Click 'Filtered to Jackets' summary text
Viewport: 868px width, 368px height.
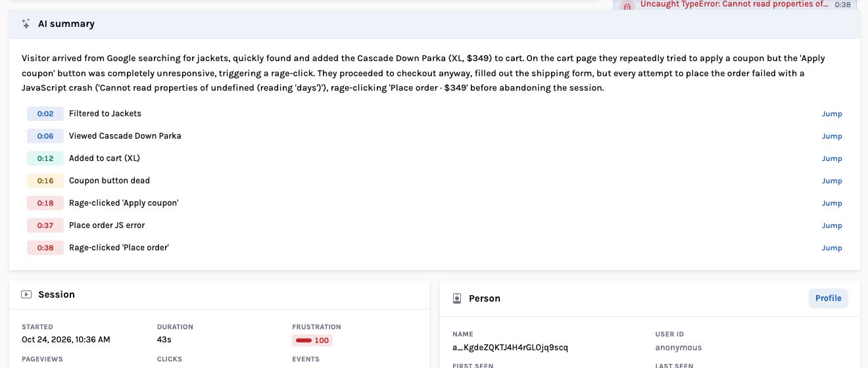[105, 114]
